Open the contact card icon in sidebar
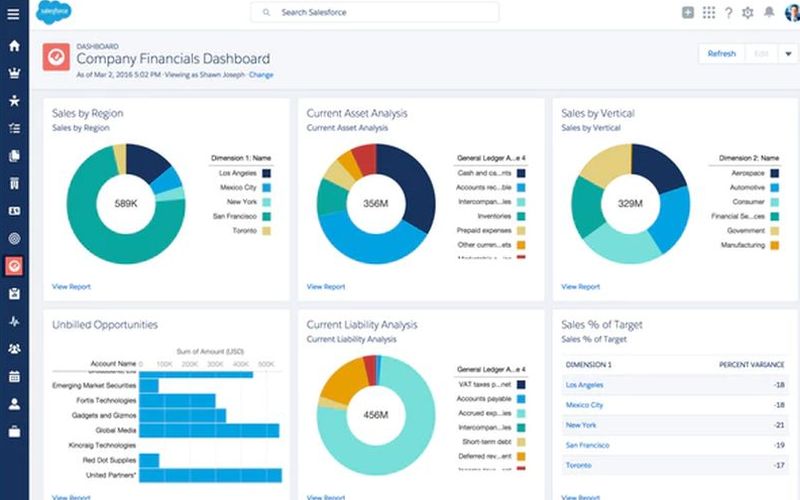The height and width of the screenshot is (500, 800). (14, 211)
